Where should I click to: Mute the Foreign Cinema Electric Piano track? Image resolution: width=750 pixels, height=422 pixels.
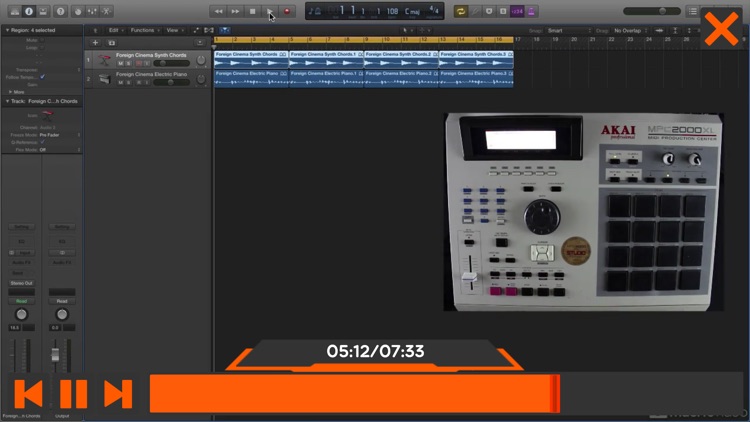click(x=121, y=82)
